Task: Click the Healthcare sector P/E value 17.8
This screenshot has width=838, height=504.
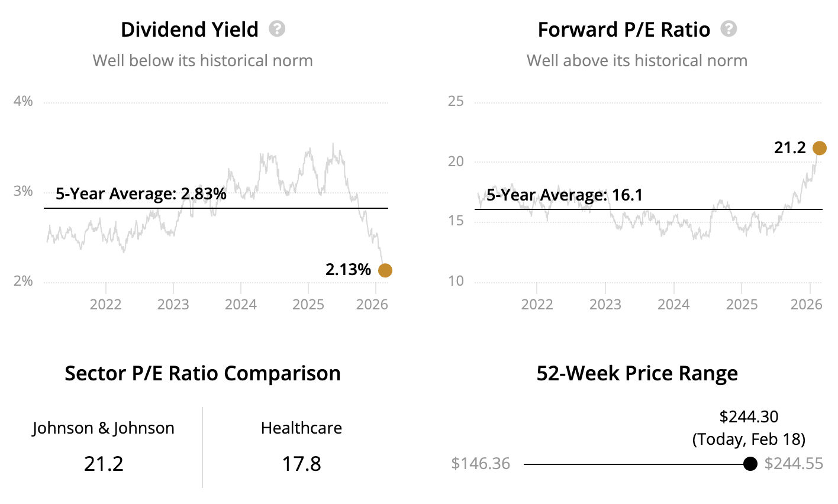Action: pyautogui.click(x=301, y=463)
